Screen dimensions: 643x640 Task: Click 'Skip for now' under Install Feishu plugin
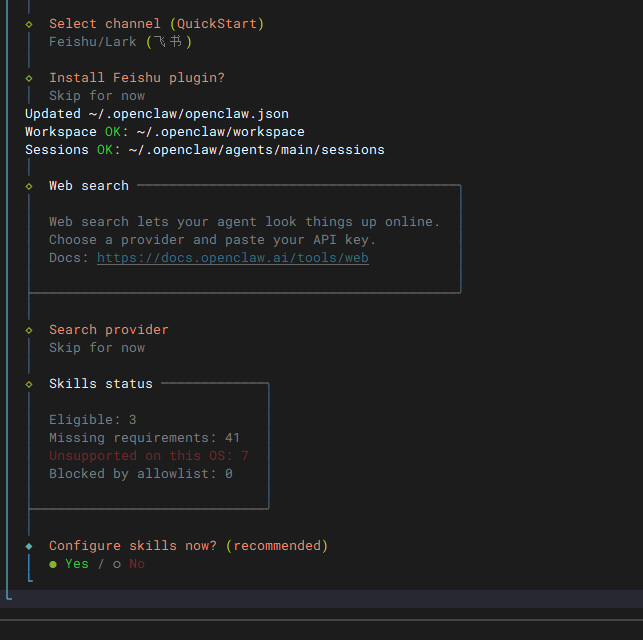[97, 96]
